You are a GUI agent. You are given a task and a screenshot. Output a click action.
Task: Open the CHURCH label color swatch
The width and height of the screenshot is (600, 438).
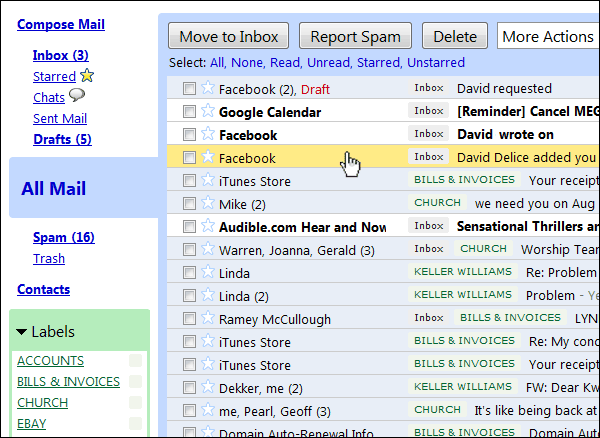(x=135, y=402)
